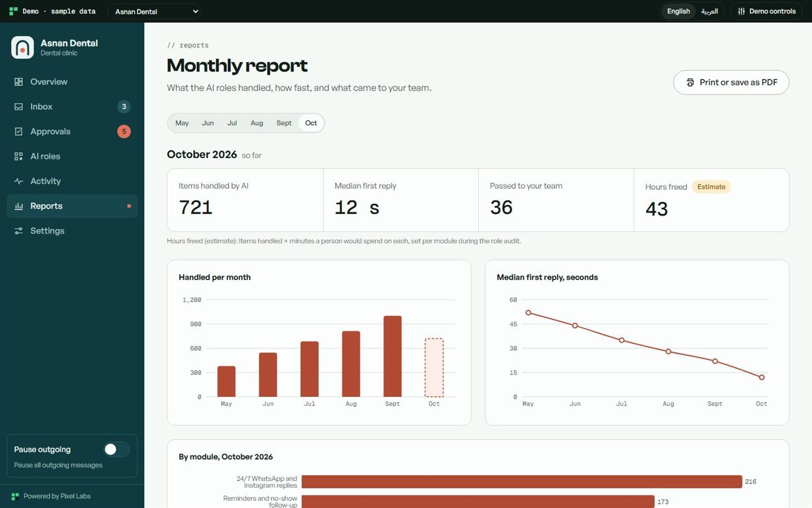This screenshot has width=812, height=508.
Task: Click the Median first reply, seconds title
Action: [x=547, y=278]
